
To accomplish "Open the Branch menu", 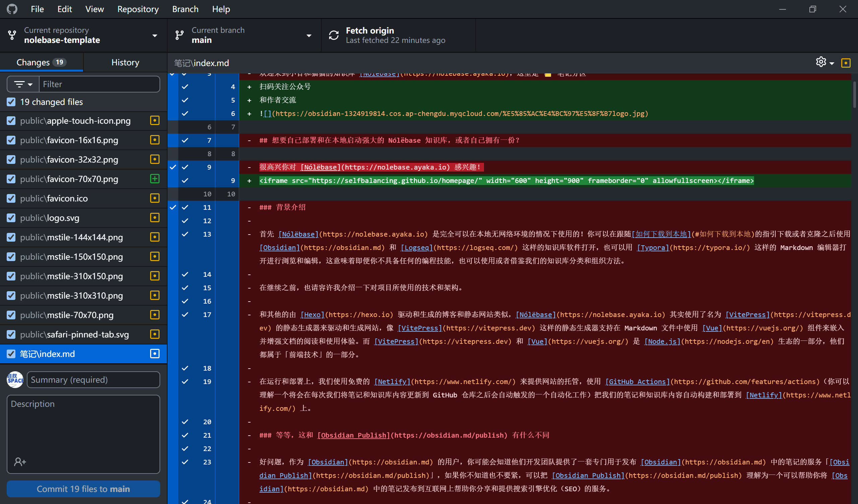I will tap(185, 9).
